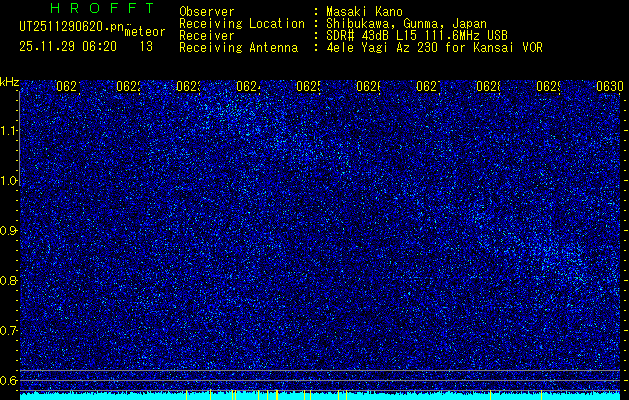Click the green HROFFT title text
This screenshot has height=400, width=629.
tap(103, 8)
